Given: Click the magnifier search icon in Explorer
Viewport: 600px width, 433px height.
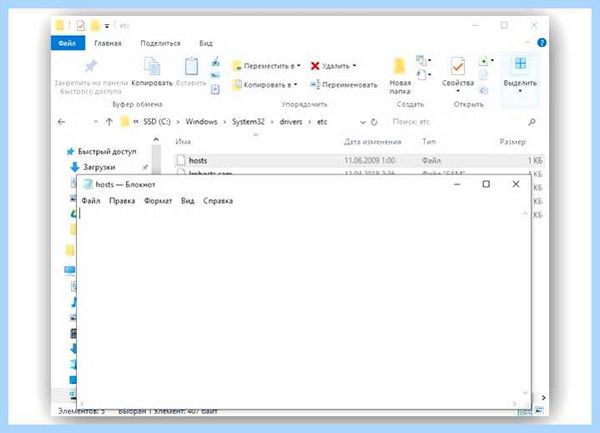Looking at the screenshot, I should (x=532, y=122).
